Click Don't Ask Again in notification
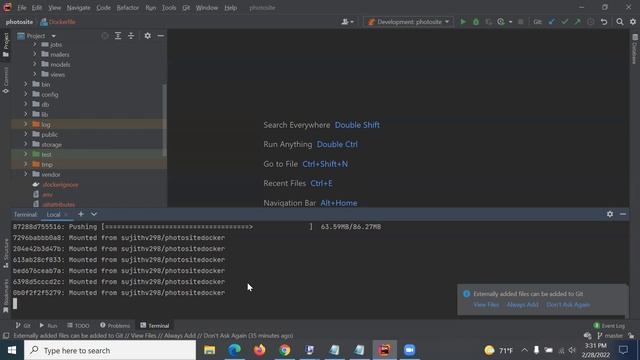 (x=568, y=305)
